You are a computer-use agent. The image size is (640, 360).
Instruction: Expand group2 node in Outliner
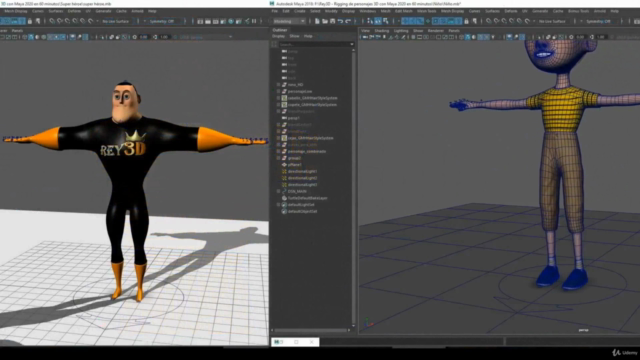278,158
